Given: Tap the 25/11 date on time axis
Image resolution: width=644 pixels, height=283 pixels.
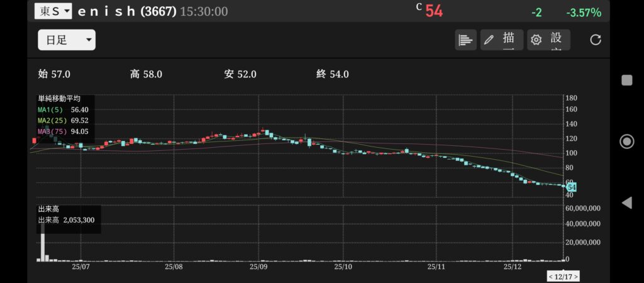Looking at the screenshot, I should pyautogui.click(x=436, y=267).
